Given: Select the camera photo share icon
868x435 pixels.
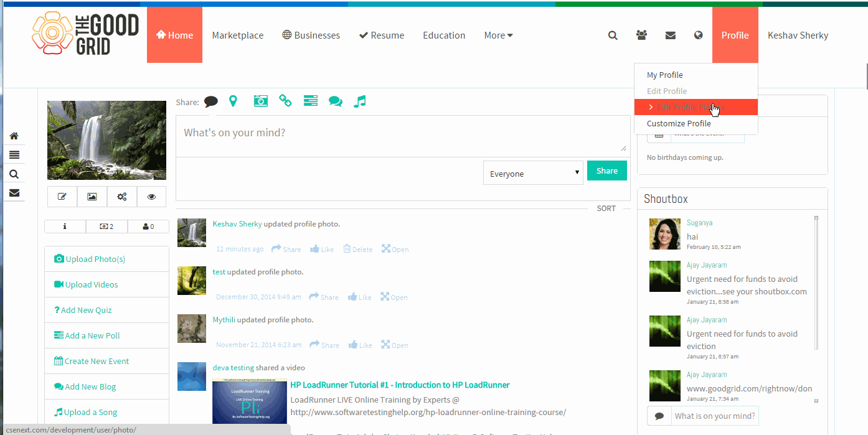Looking at the screenshot, I should tap(260, 101).
